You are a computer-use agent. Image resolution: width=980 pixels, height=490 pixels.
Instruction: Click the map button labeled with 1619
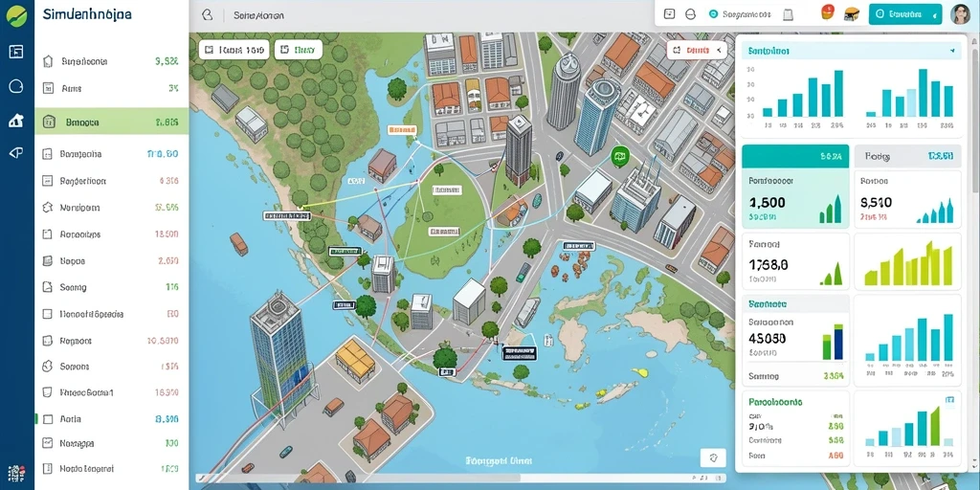(234, 50)
